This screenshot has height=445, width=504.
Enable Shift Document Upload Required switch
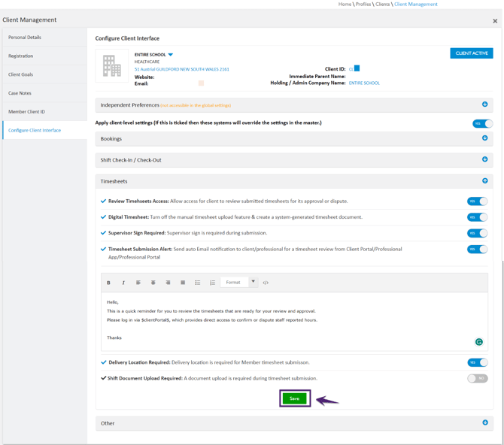click(x=478, y=379)
